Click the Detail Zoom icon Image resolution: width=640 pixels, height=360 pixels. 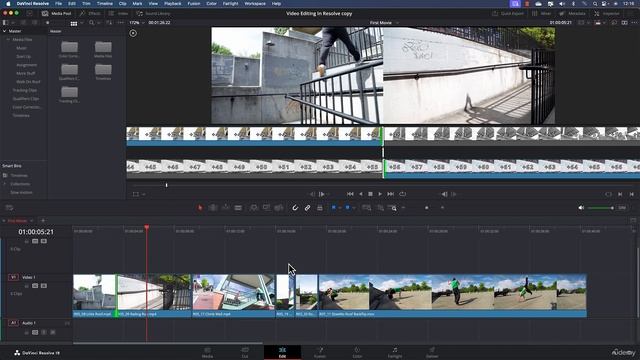tap(380, 208)
